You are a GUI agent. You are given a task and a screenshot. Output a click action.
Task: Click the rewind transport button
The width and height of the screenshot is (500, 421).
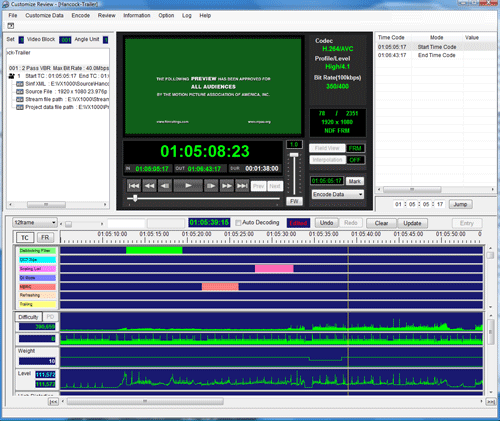point(150,186)
